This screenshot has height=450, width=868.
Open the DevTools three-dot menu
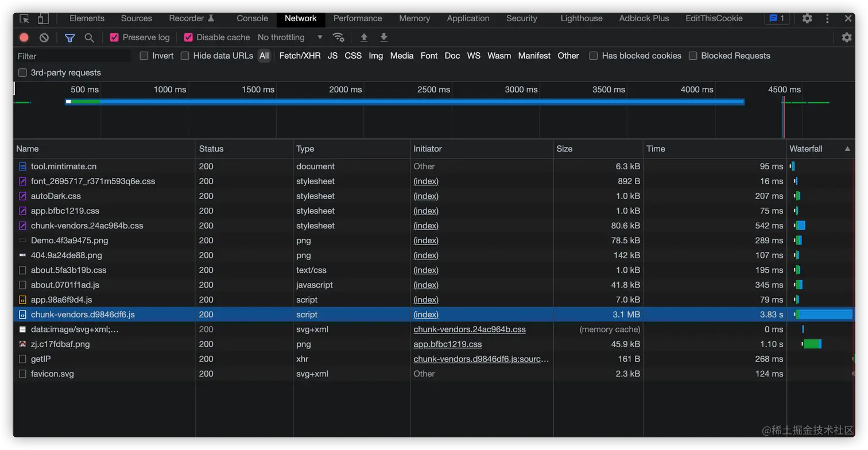pyautogui.click(x=827, y=18)
